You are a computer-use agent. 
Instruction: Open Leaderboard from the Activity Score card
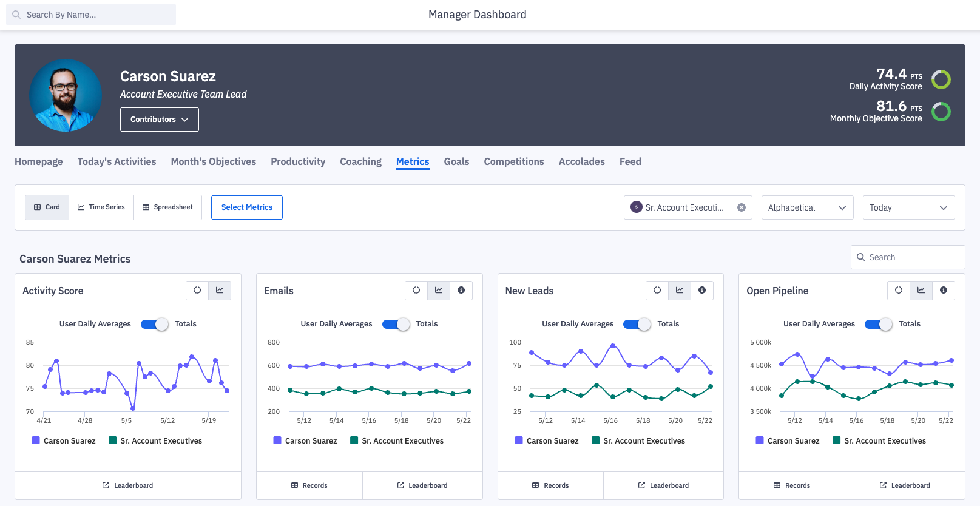[128, 485]
